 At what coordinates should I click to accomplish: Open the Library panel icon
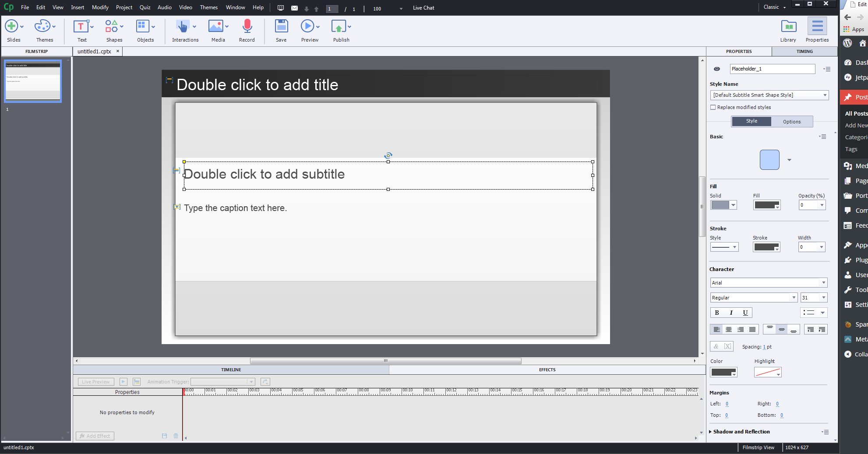tap(789, 26)
